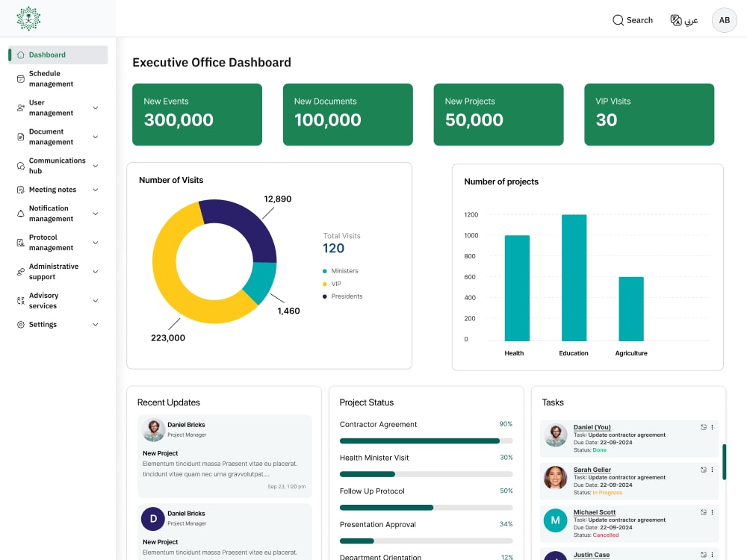Screen dimensions: 747x560
Task: Click the Settings gear icon
Action: pyautogui.click(x=20, y=325)
